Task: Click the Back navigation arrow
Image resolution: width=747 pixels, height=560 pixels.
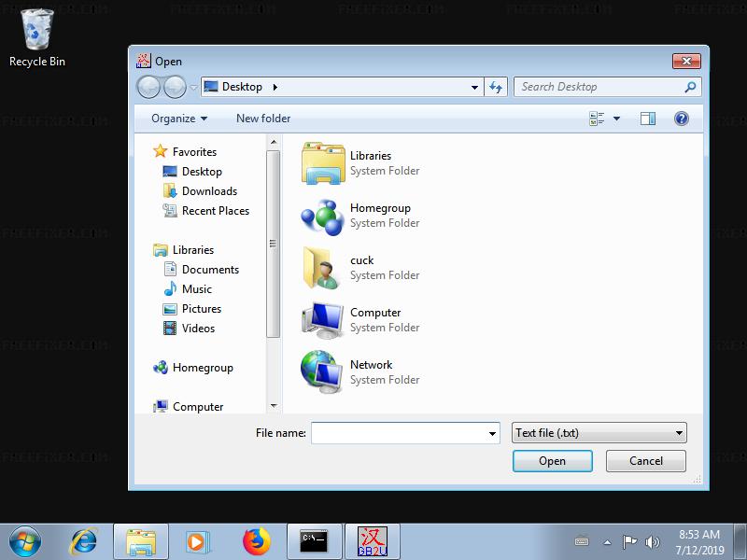Action: click(x=148, y=88)
